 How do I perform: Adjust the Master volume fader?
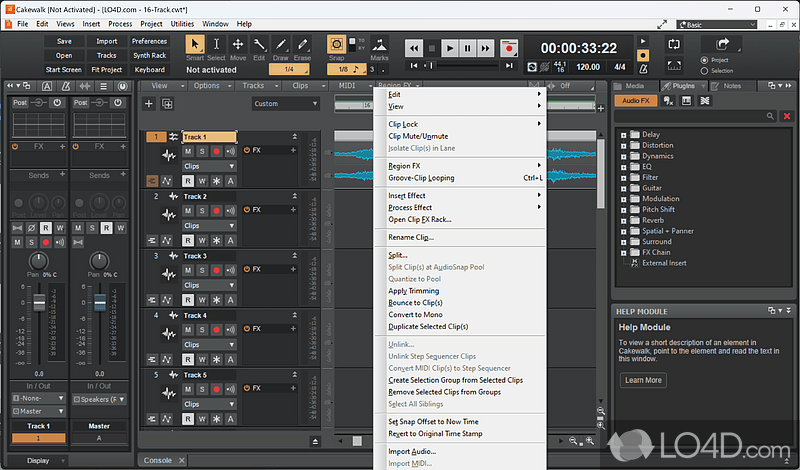pos(100,303)
